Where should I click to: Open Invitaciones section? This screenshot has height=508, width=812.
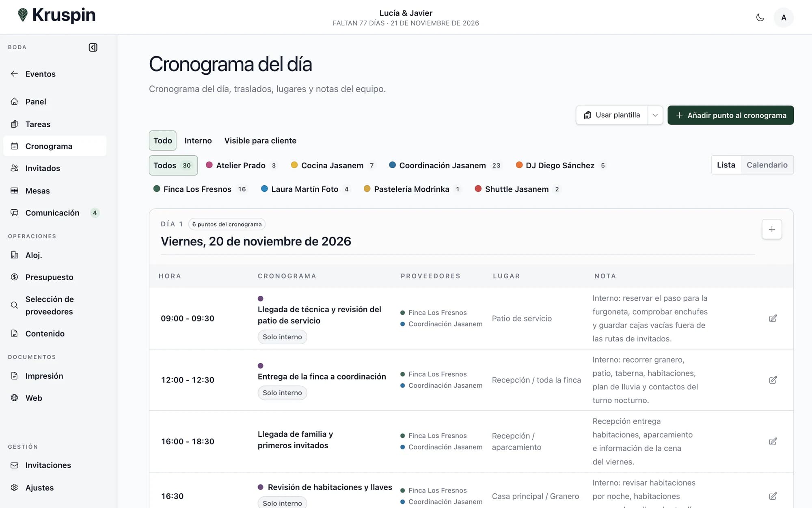(x=55, y=465)
